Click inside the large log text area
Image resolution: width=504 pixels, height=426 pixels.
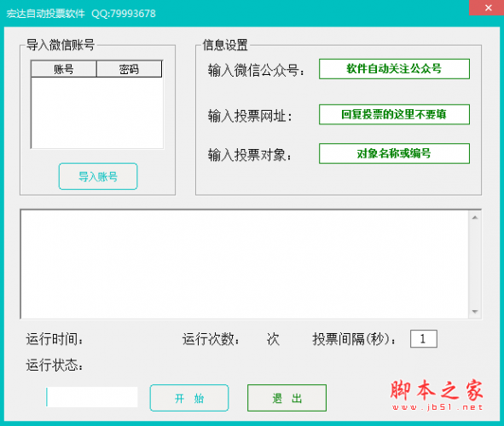point(245,264)
